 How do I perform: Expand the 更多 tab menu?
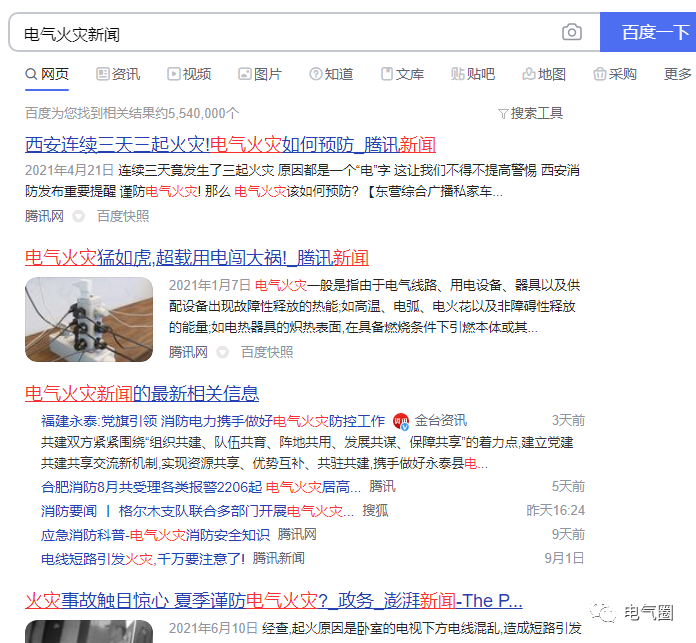tap(678, 74)
